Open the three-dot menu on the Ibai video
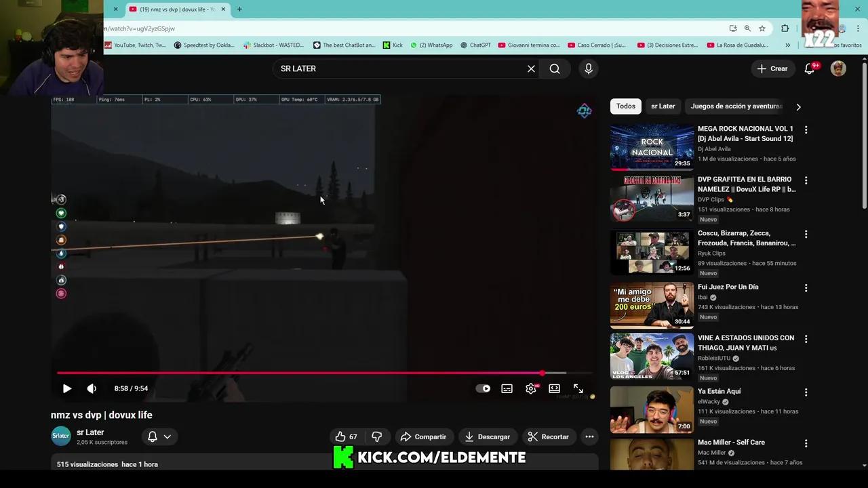This screenshot has height=488, width=868. tap(806, 287)
